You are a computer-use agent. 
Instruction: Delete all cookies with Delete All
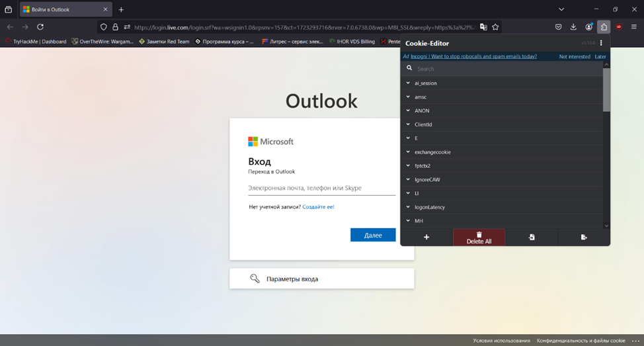pyautogui.click(x=479, y=238)
